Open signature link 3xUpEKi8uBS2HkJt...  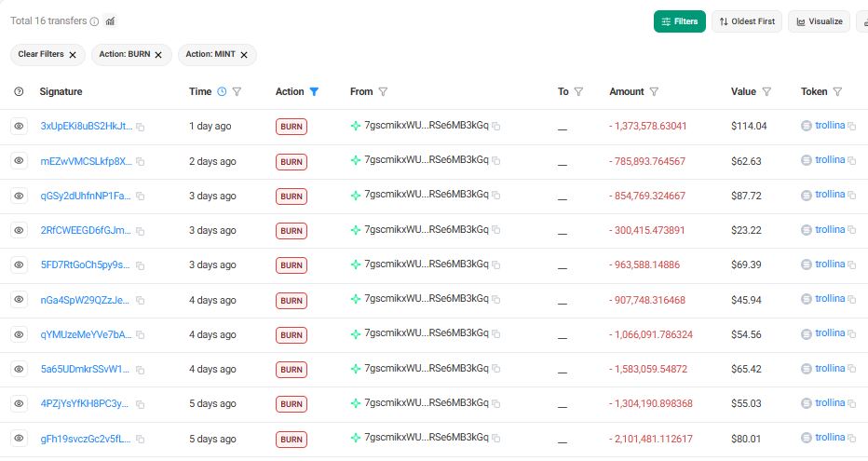87,126
